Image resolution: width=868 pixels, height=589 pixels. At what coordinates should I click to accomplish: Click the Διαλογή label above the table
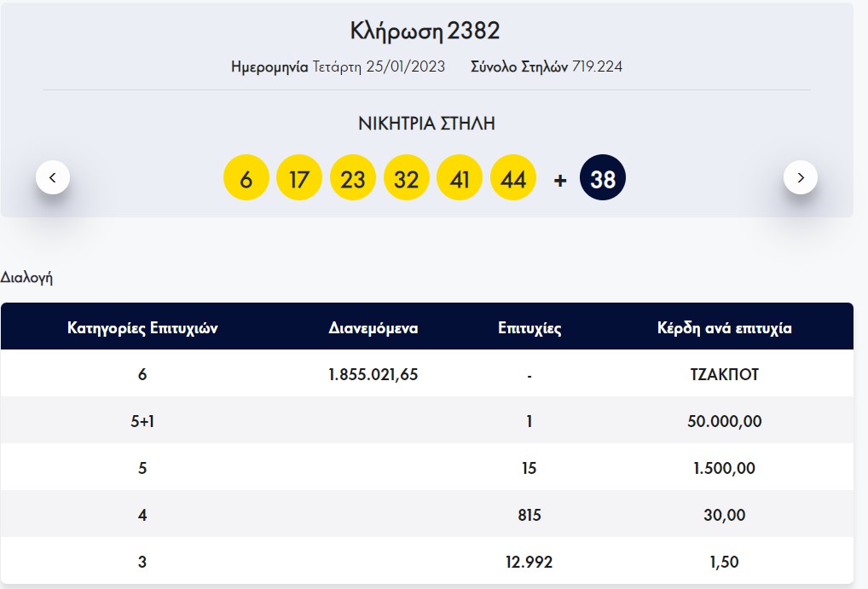pos(26,277)
